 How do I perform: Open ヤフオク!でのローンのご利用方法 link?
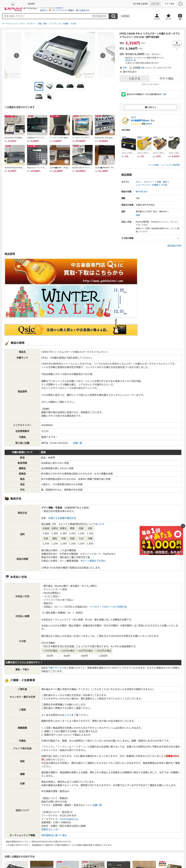coord(108,607)
